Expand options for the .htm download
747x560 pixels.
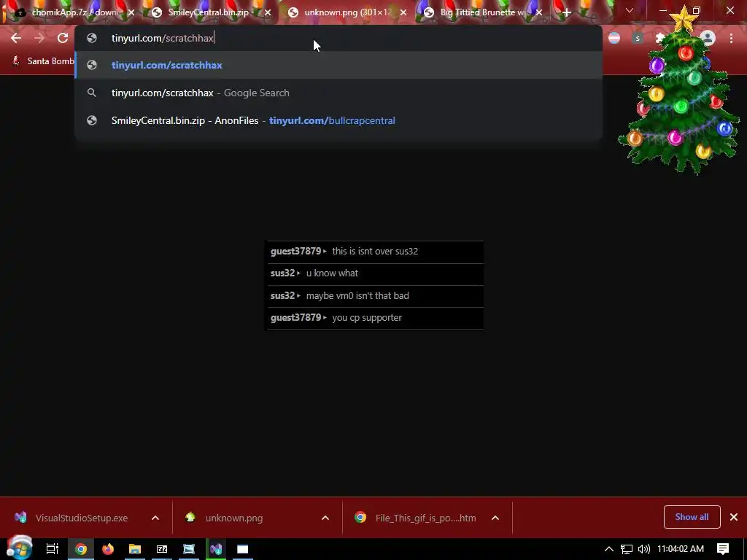click(x=495, y=518)
